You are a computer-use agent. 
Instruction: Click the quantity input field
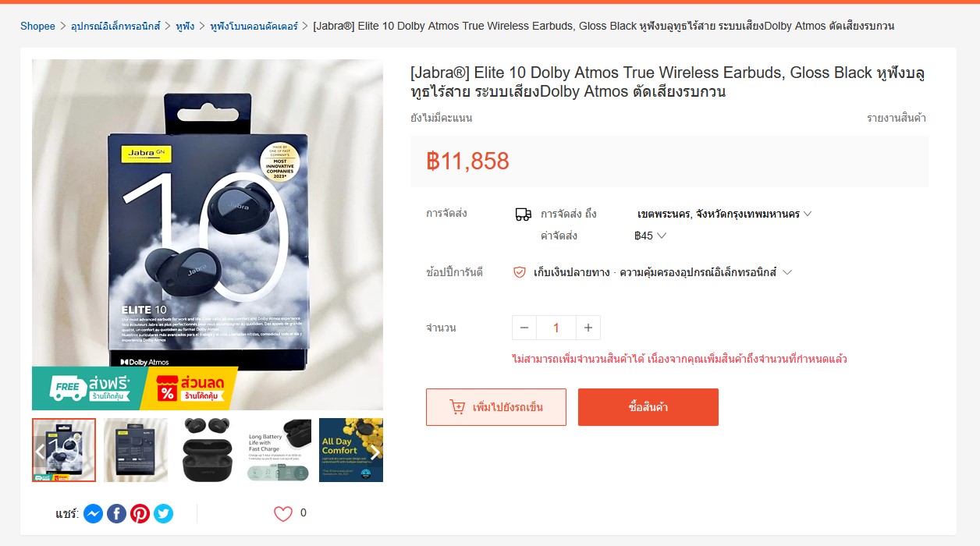pos(556,328)
